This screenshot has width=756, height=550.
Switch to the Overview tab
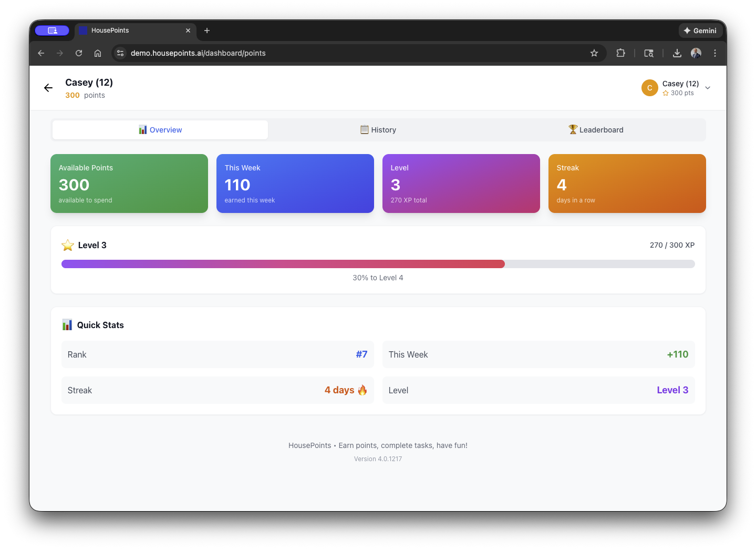160,130
